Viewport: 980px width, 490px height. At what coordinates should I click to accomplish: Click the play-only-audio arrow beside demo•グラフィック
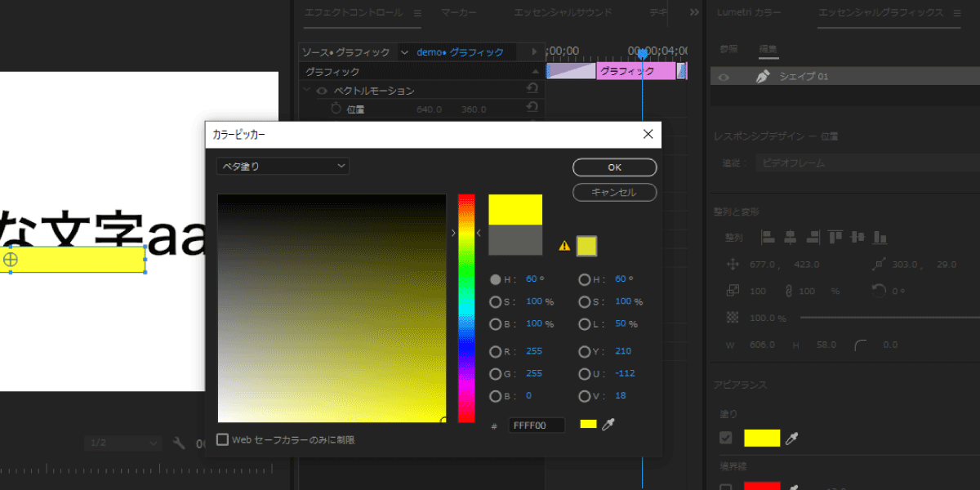click(534, 52)
